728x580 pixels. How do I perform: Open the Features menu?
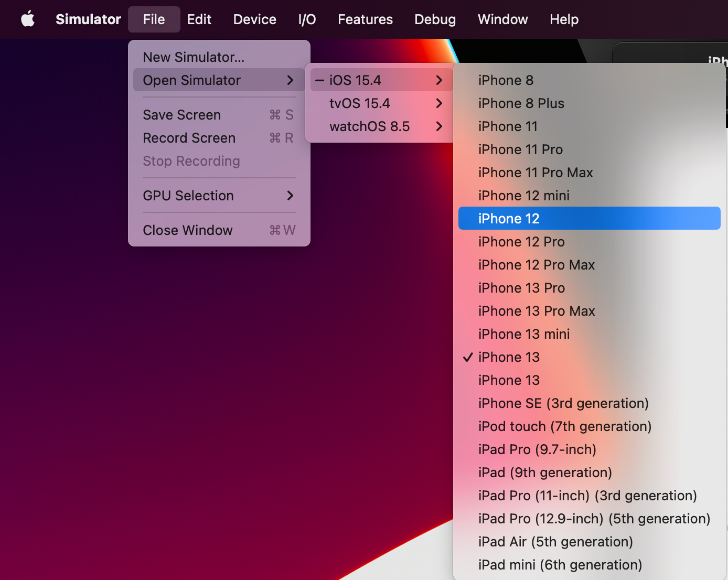(365, 19)
